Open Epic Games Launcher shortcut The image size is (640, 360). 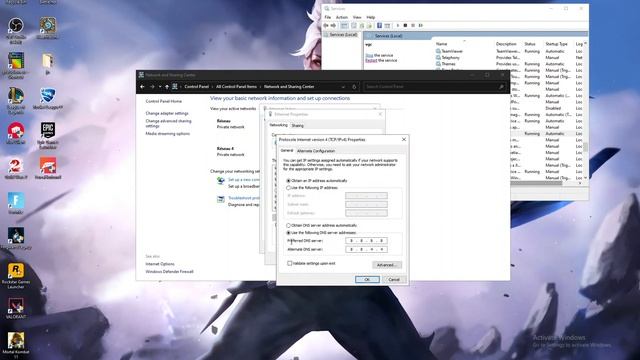[48, 135]
